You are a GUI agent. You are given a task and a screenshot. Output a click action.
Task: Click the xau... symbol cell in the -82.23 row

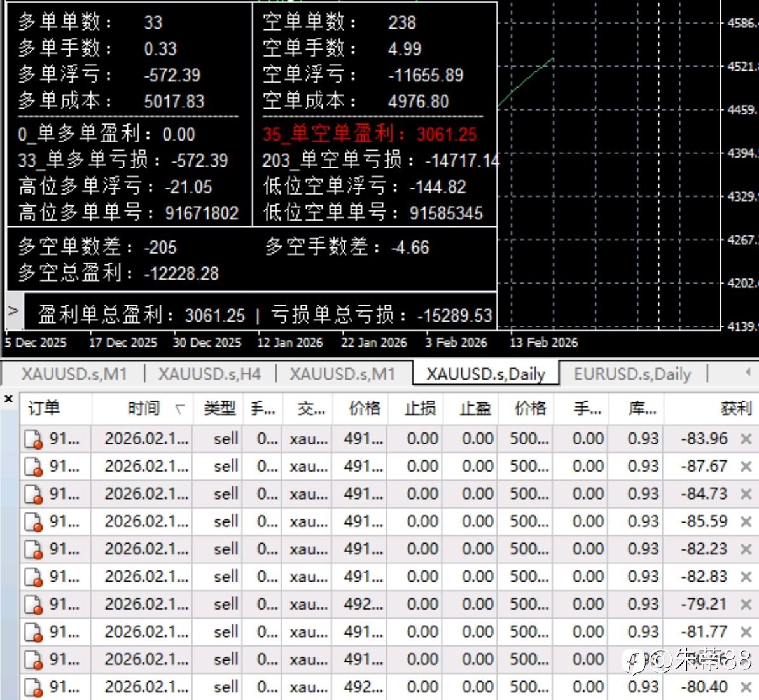309,549
